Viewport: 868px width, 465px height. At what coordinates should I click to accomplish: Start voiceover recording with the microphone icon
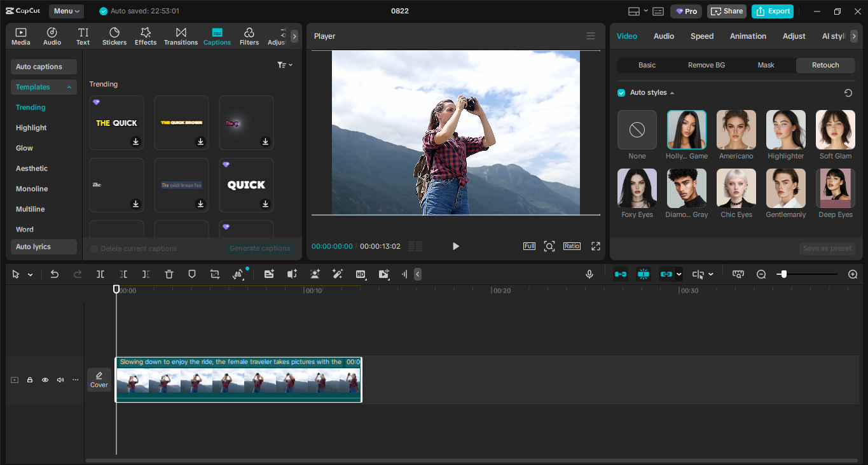click(589, 274)
